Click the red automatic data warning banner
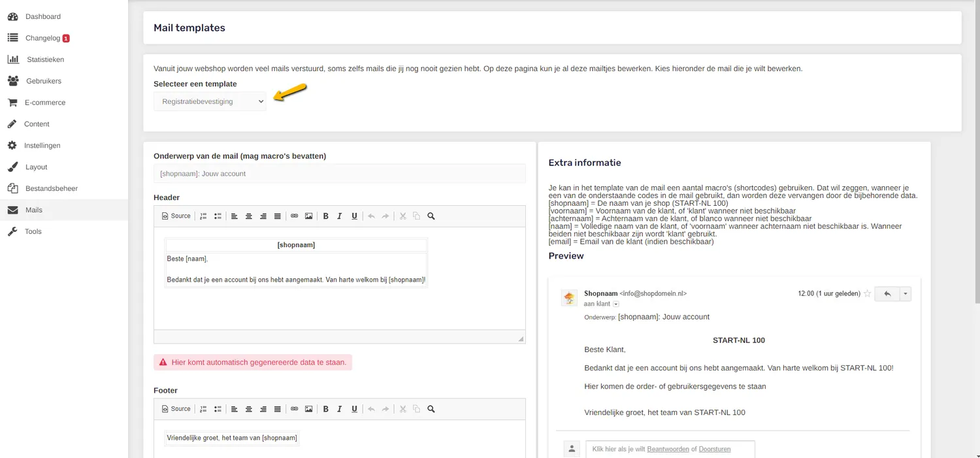980x458 pixels. click(253, 362)
